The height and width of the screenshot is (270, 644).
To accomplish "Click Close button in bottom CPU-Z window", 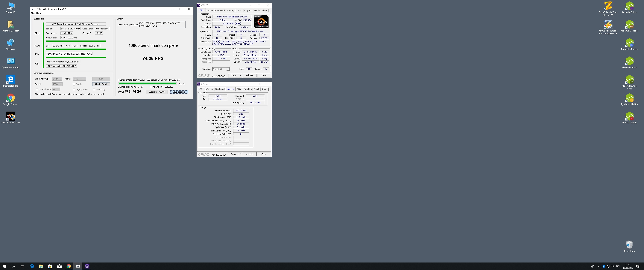I will pos(264,154).
